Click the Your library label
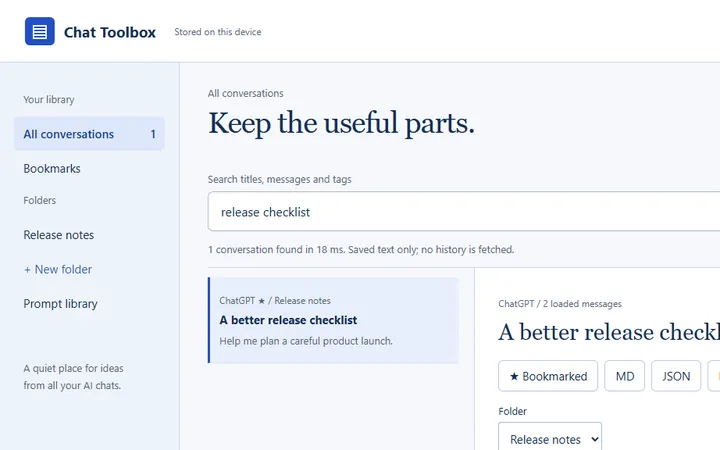Screen dimensions: 720x450 (49, 99)
